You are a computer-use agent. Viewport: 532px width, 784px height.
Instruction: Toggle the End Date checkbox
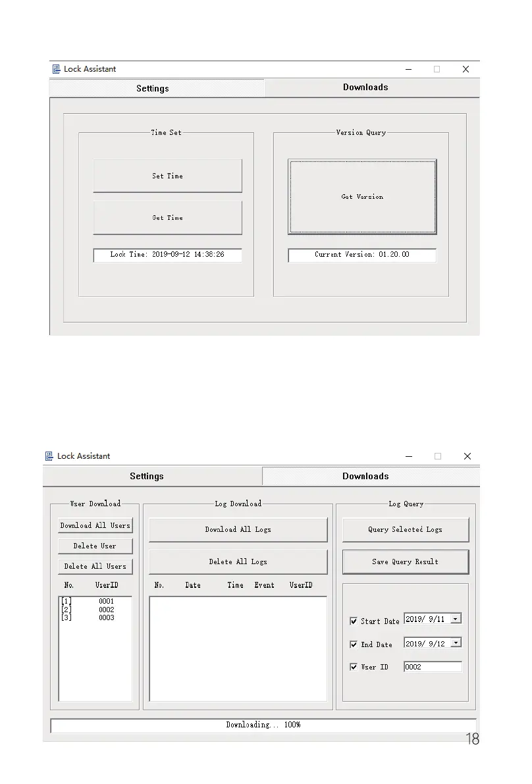[x=354, y=644]
